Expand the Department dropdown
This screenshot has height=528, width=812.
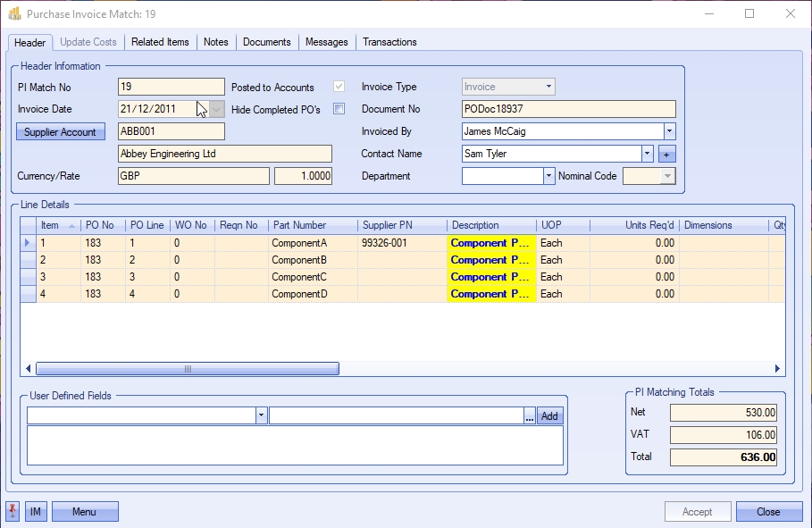point(548,176)
